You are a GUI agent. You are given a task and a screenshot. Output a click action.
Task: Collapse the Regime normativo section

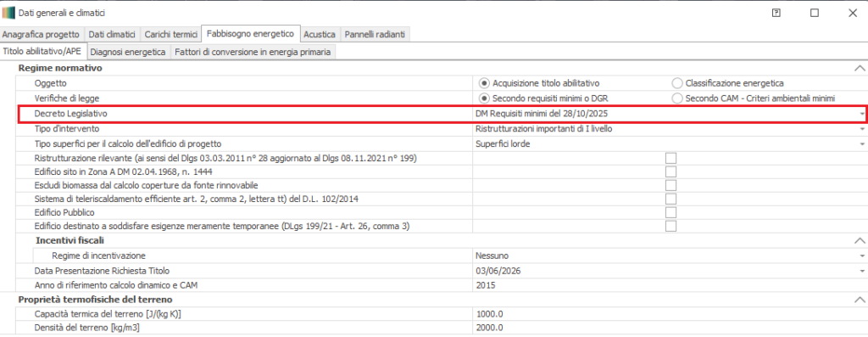[860, 68]
